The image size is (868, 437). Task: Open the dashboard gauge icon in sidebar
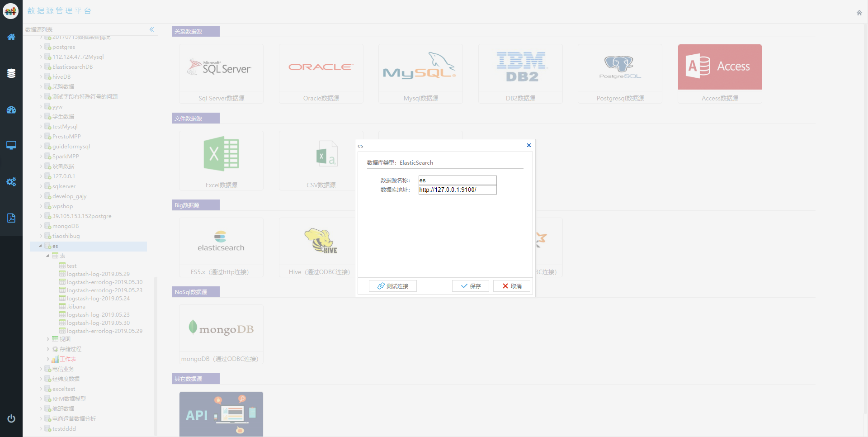11,110
